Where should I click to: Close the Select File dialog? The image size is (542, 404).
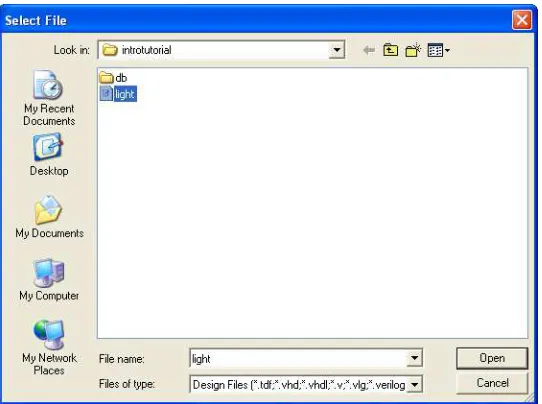pyautogui.click(x=522, y=20)
